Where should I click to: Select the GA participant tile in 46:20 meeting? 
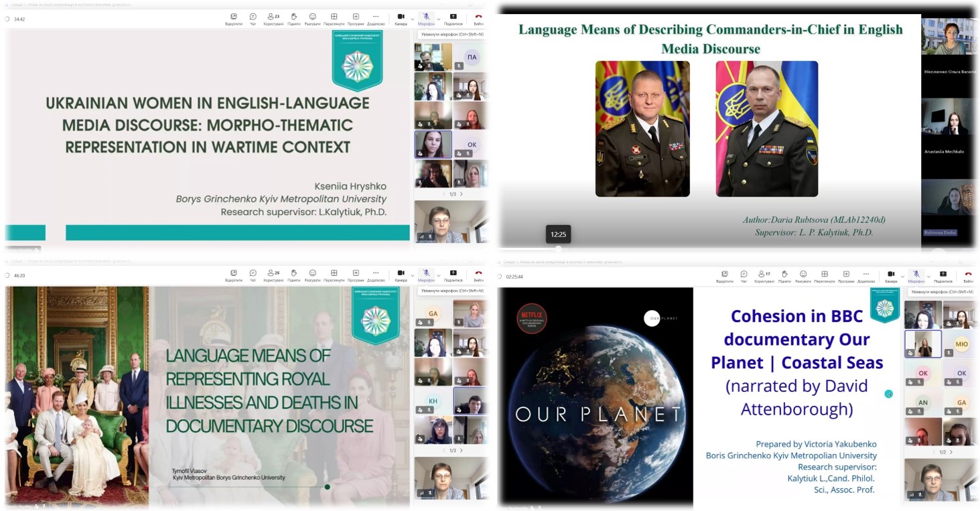click(x=433, y=313)
